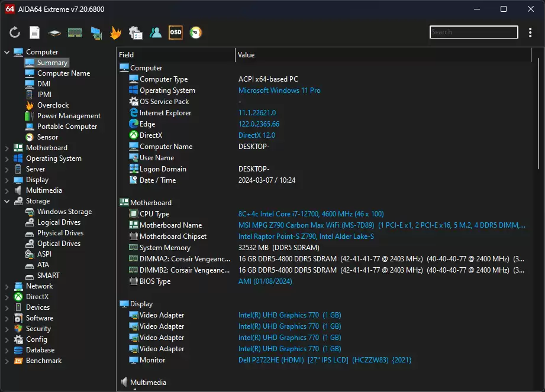The image size is (545, 392).
Task: Click the gauge dashboard toolbar icon
Action: click(195, 33)
